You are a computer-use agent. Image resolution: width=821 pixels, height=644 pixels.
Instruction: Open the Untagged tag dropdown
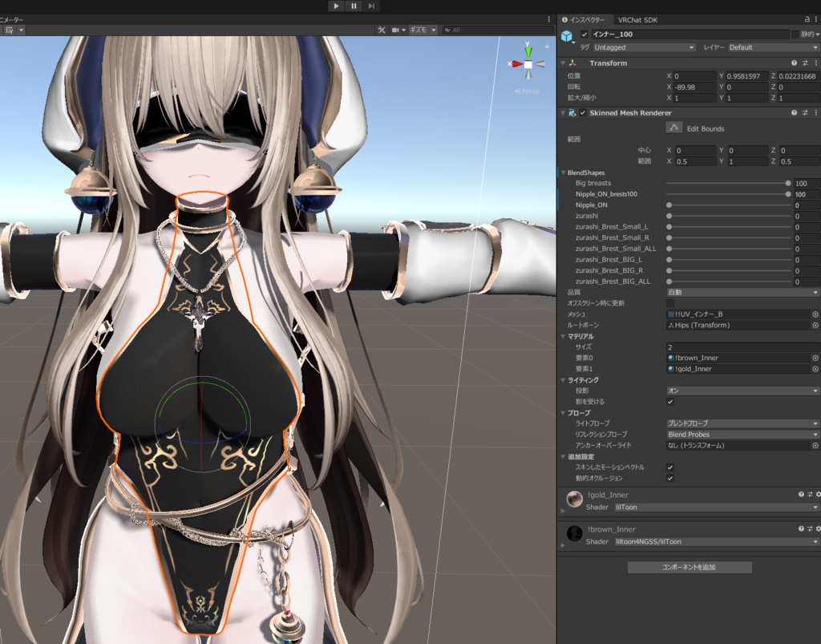(644, 47)
